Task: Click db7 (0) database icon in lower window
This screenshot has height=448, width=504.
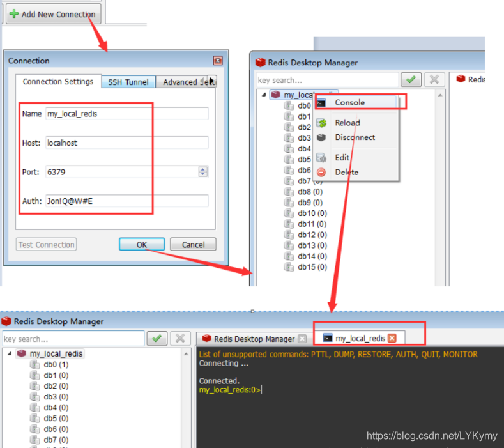Action: point(34,440)
